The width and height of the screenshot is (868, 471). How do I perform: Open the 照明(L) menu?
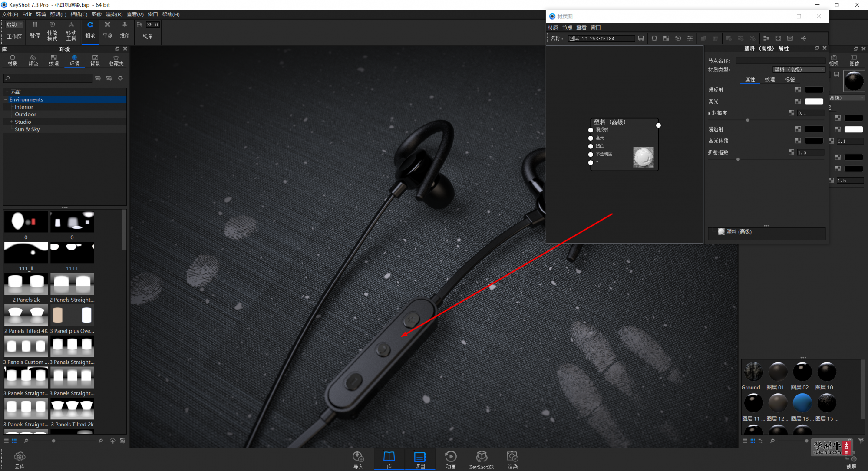pos(58,14)
